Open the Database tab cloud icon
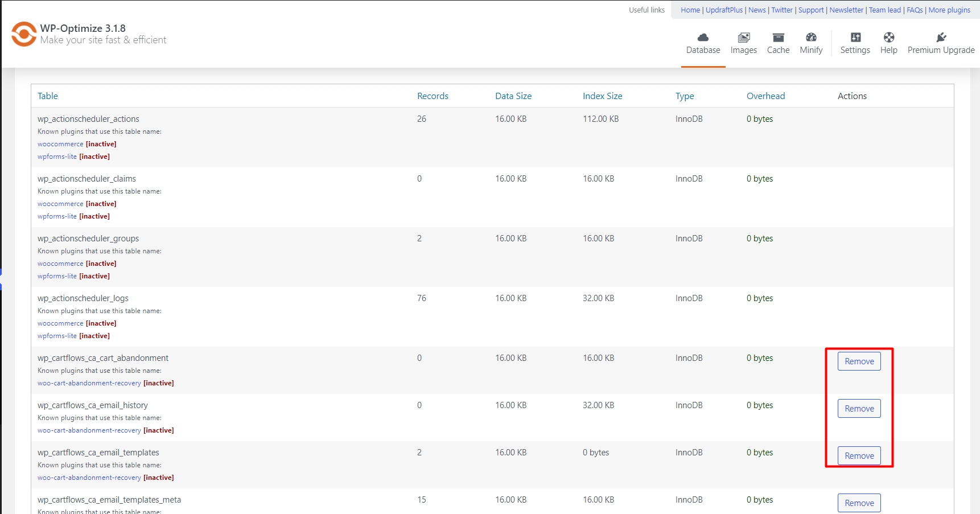This screenshot has height=514, width=980. click(x=703, y=38)
